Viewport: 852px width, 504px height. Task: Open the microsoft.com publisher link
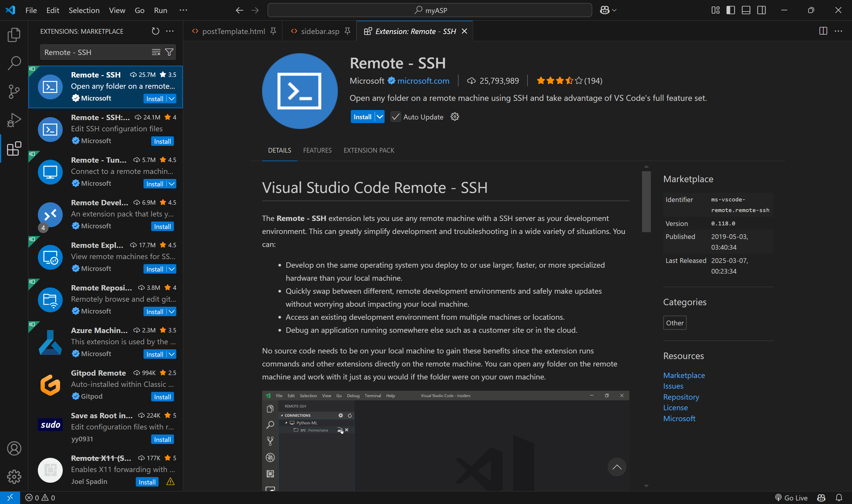[x=423, y=81]
